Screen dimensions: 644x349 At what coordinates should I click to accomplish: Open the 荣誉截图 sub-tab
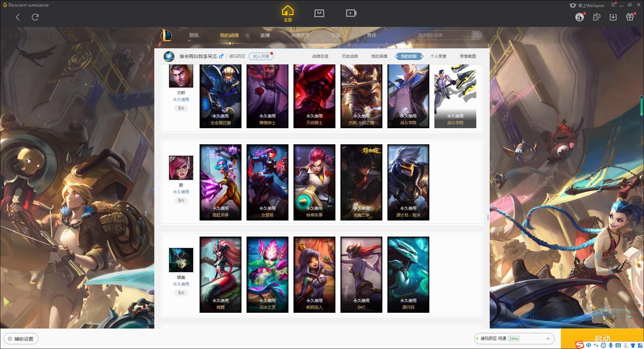(468, 56)
